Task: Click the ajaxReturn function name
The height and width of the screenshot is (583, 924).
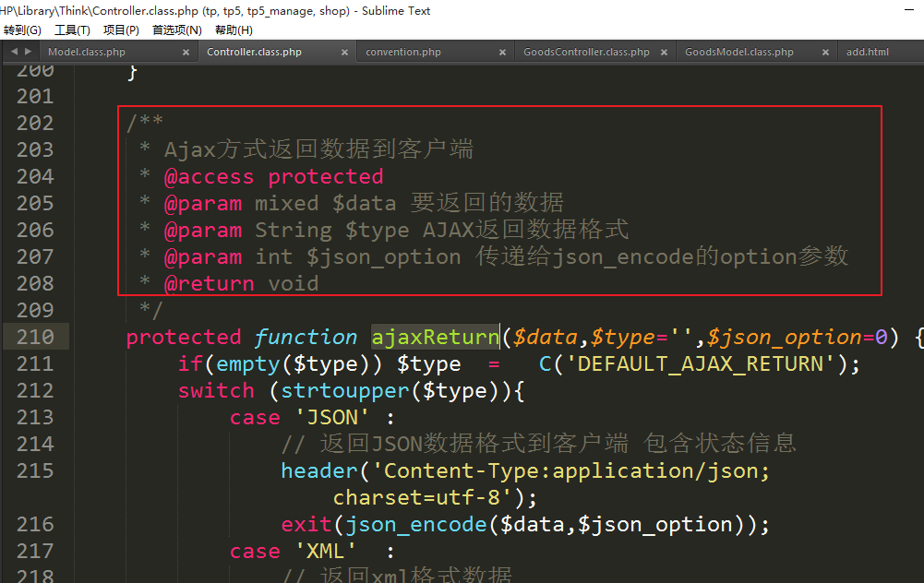Action: pos(435,337)
